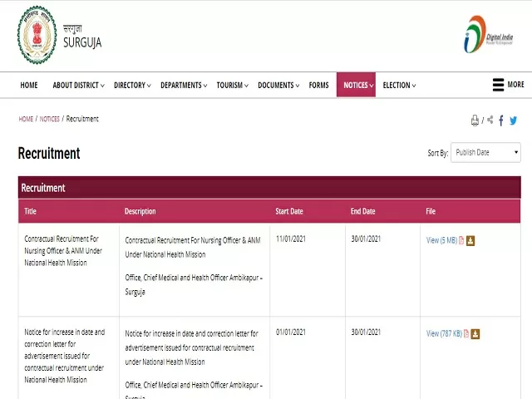Screen dimensions: 532x399
Task: Download the 787 KB file with the download icon
Action: pyautogui.click(x=475, y=334)
